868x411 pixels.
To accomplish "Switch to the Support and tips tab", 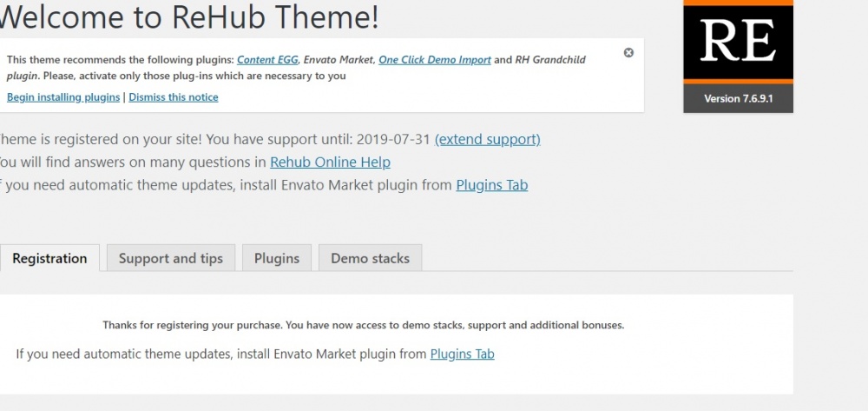I will pos(171,258).
